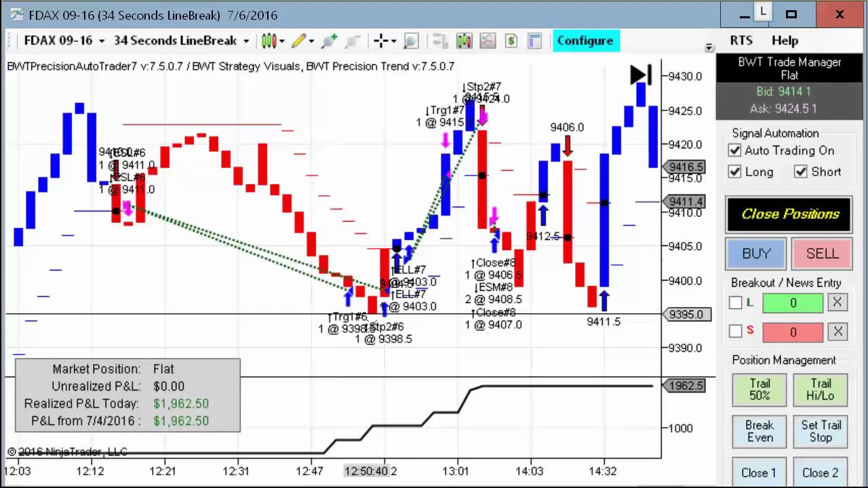The width and height of the screenshot is (868, 488).
Task: Click the red S breakout value field
Action: tap(793, 332)
